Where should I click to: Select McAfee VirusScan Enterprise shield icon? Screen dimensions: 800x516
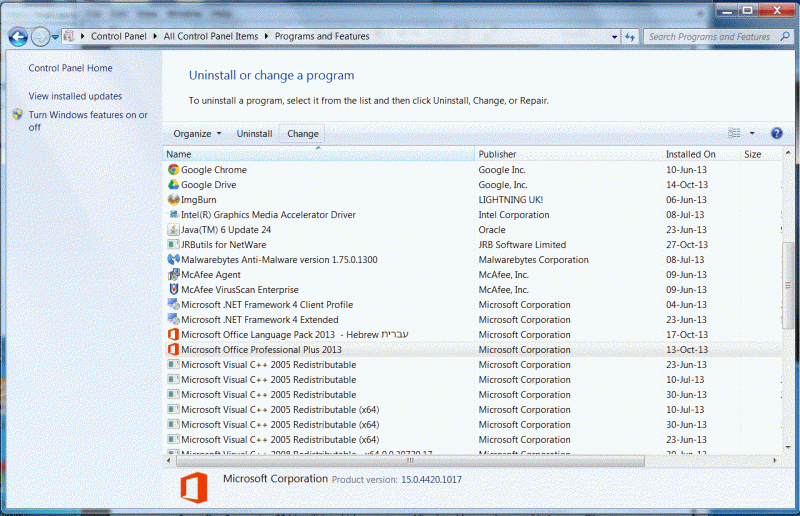coord(173,290)
